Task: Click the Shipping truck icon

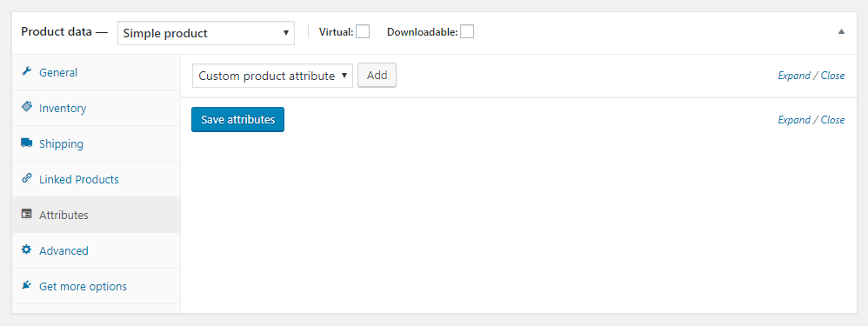Action: click(x=26, y=143)
